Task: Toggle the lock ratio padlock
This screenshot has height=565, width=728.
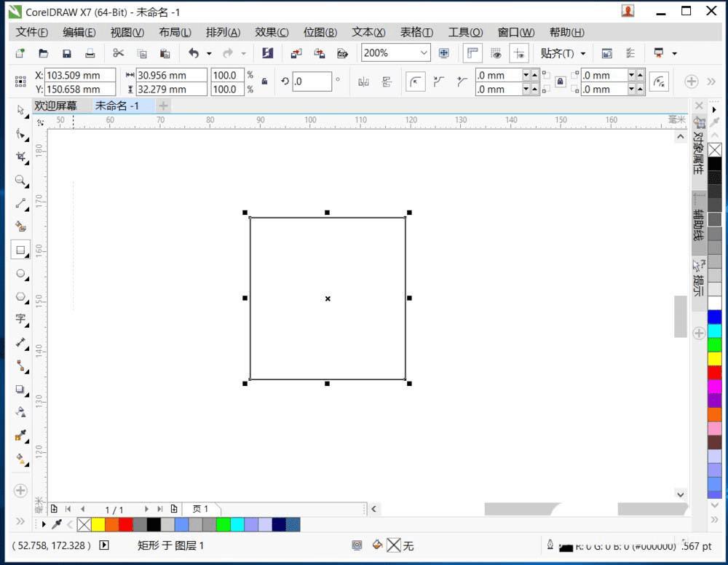Action: coord(264,82)
